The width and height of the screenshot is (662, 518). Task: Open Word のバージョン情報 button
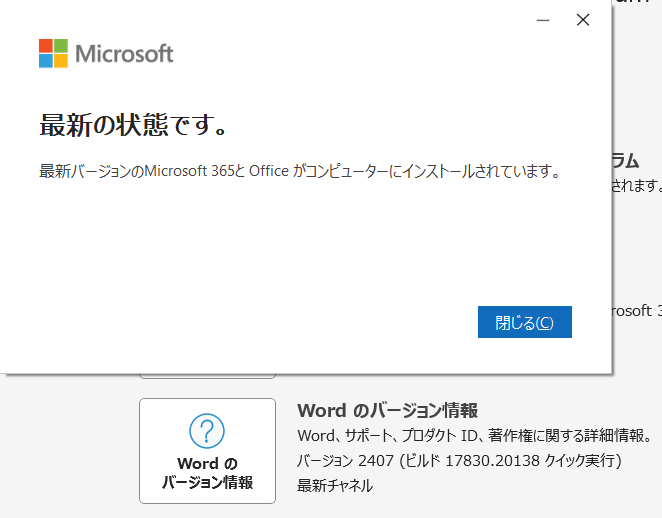pyautogui.click(x=207, y=450)
